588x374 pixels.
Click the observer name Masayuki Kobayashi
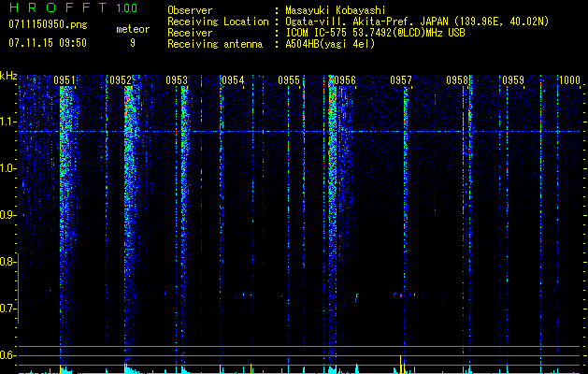tap(336, 10)
